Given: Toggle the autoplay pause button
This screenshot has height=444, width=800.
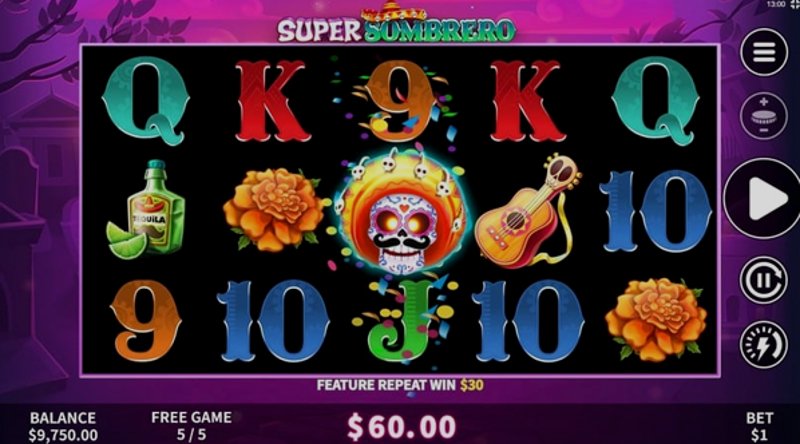Looking at the screenshot, I should click(x=764, y=281).
